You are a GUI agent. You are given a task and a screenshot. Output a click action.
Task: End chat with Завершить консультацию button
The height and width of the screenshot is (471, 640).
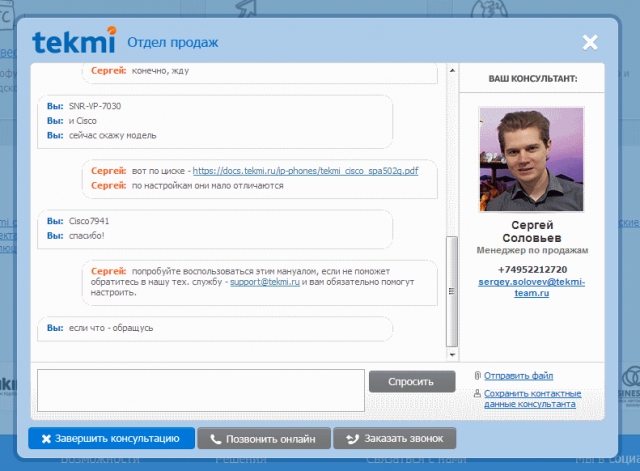111,438
